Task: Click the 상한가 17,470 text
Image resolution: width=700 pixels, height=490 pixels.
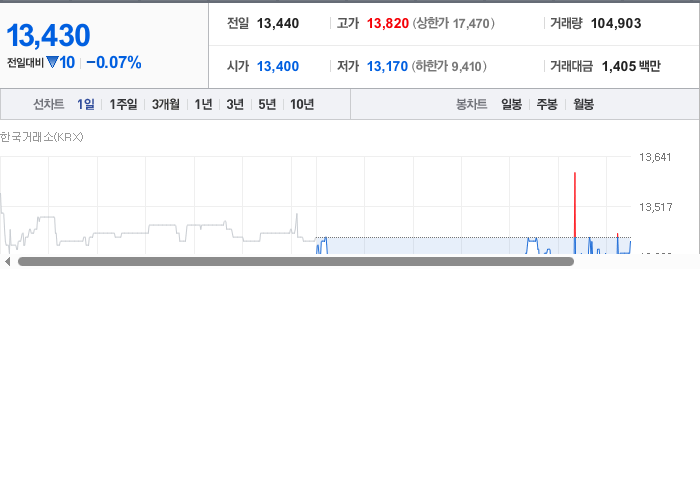Action: pos(453,23)
